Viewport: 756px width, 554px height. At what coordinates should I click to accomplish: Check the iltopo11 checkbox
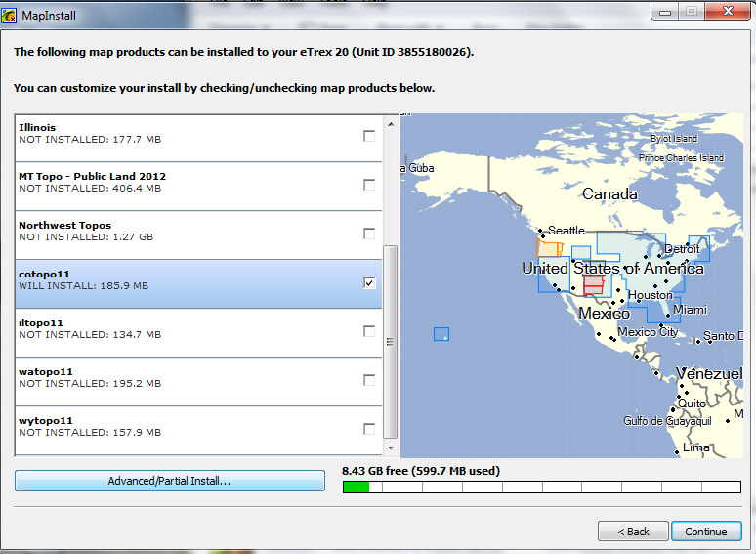369,331
